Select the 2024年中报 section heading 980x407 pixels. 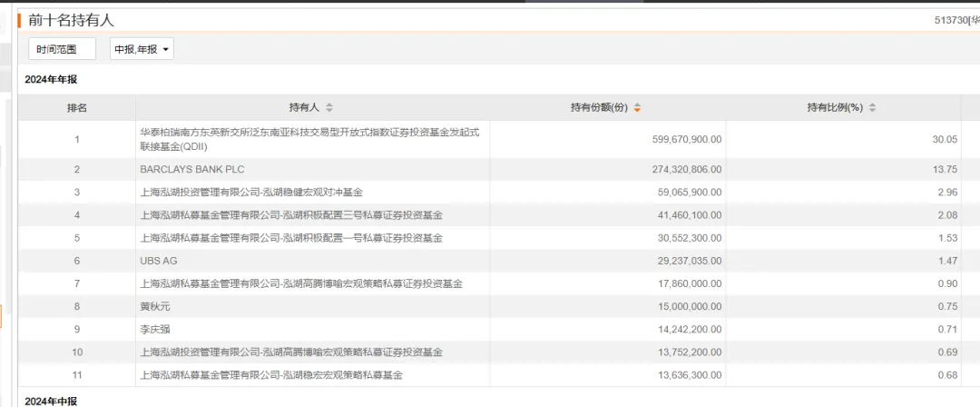(x=51, y=401)
